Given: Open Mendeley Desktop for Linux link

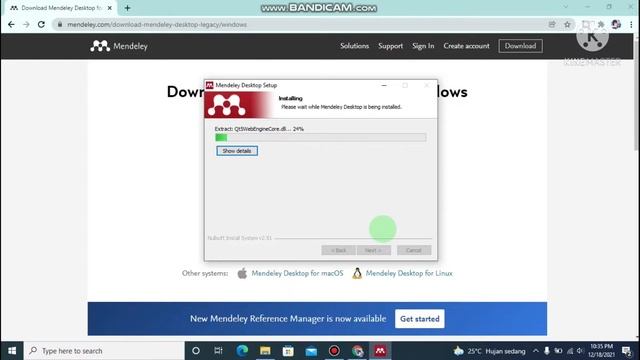Looking at the screenshot, I should coord(409,273).
